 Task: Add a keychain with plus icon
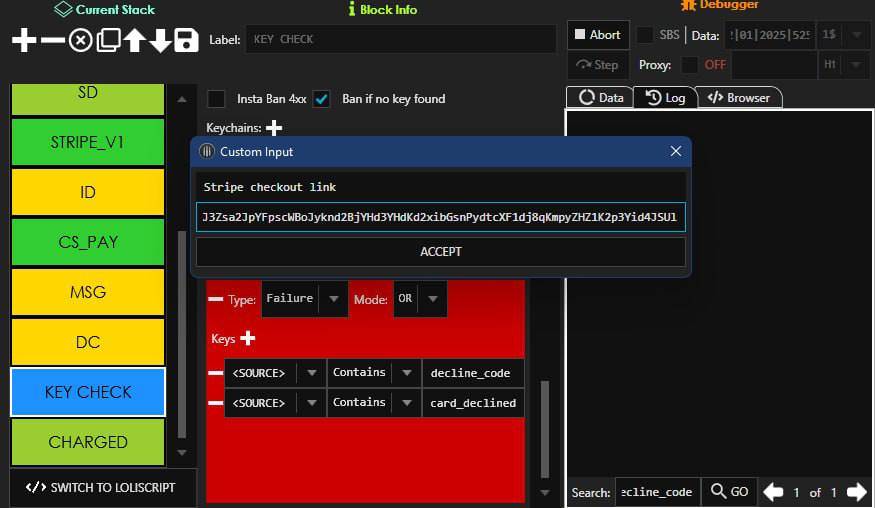pos(274,128)
